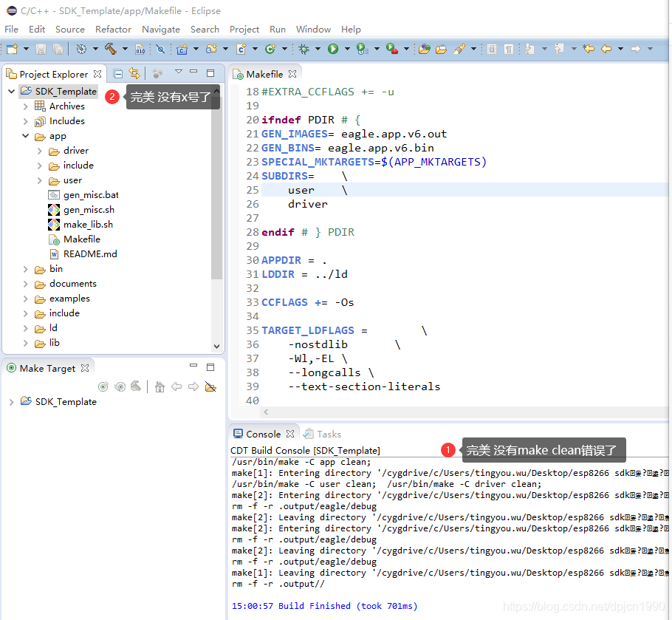Open the File menu
Viewport: 672px width, 620px height.
tap(11, 29)
